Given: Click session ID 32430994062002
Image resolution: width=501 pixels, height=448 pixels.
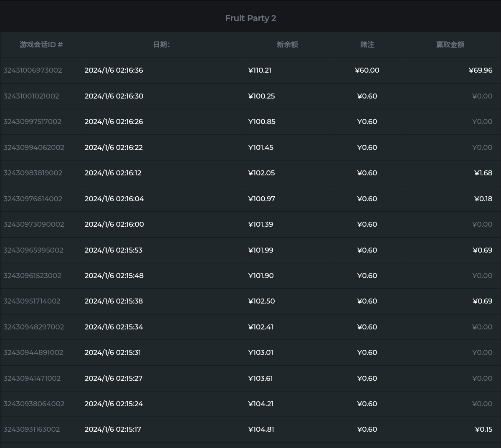Looking at the screenshot, I should tap(34, 147).
